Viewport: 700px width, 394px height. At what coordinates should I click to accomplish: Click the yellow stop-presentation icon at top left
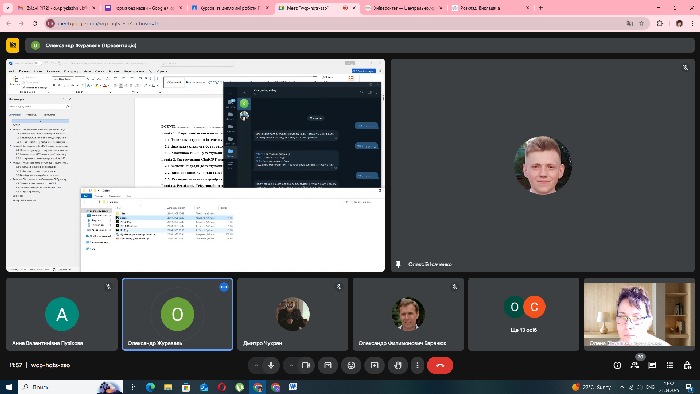[x=12, y=45]
